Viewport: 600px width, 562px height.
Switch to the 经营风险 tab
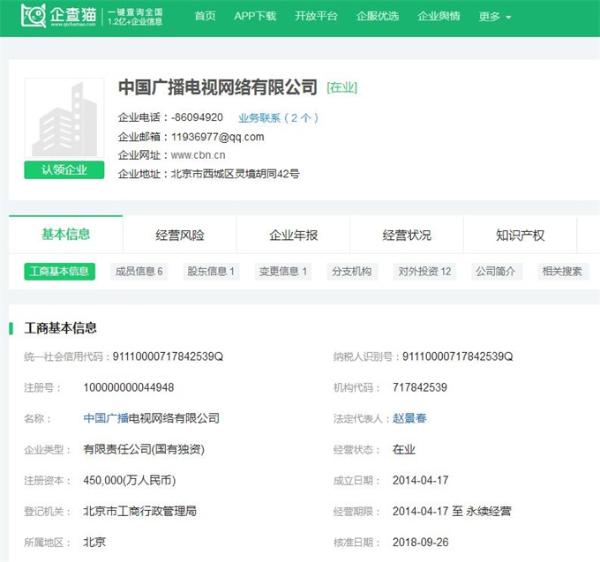[179, 235]
